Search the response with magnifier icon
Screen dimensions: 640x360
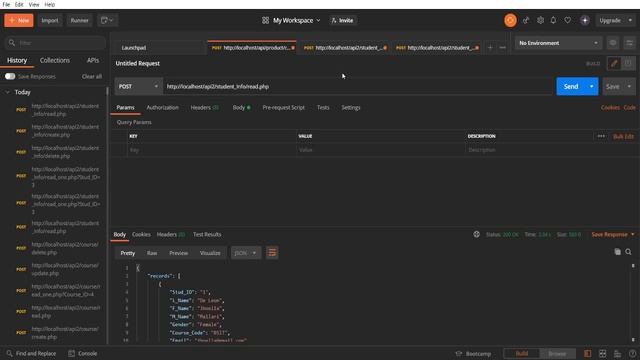(629, 252)
